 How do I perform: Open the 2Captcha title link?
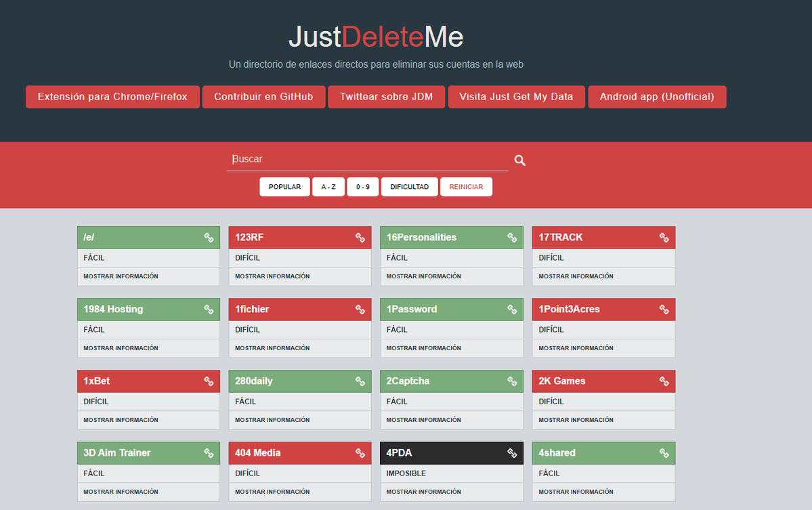(x=408, y=381)
